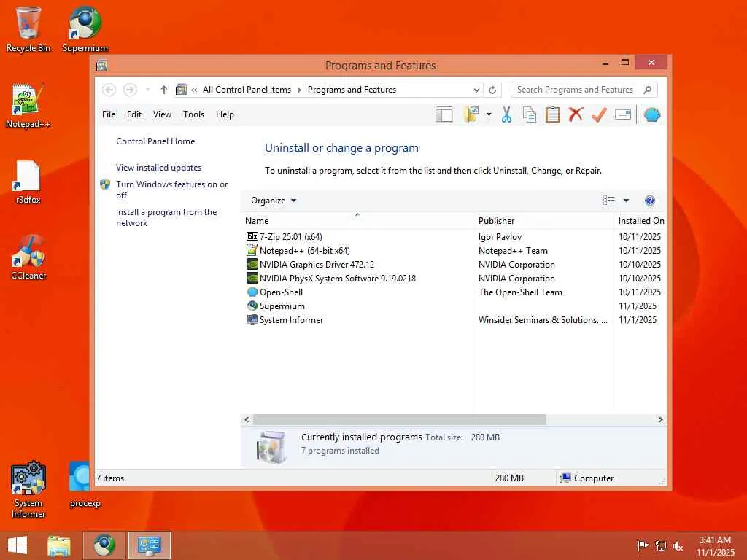
Task: Click the Paste clipboard toolbar icon
Action: click(552, 114)
